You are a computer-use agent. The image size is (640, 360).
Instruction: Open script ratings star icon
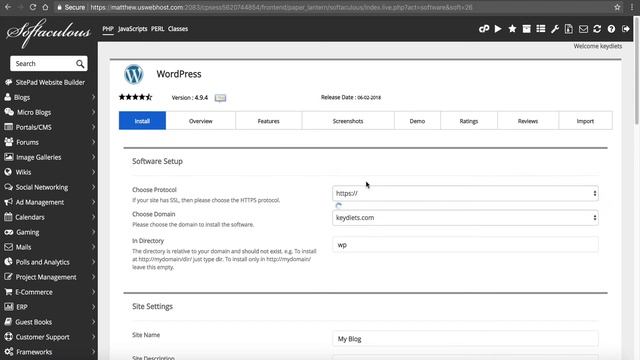(512, 29)
